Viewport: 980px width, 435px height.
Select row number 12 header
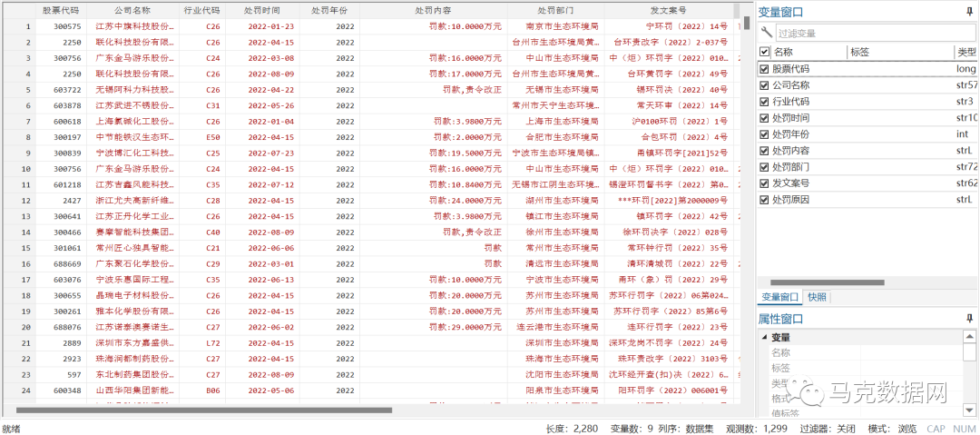click(19, 201)
